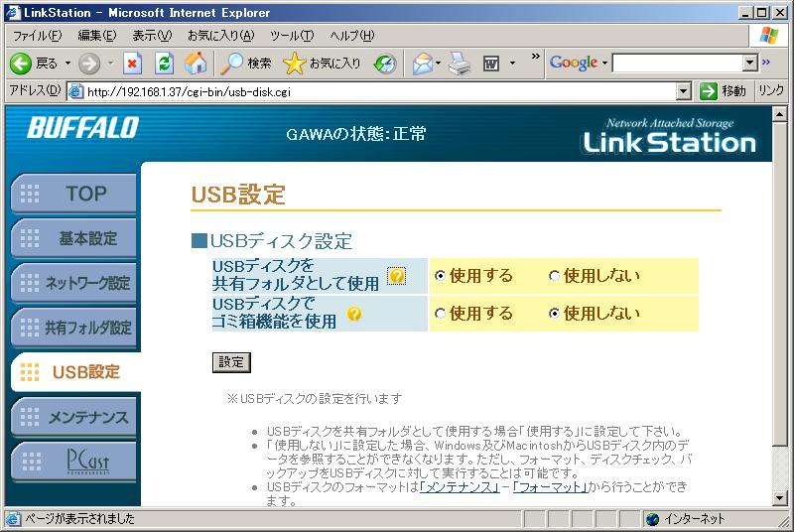Click the browser Stop button icon
This screenshot has height=532, width=794.
coord(133,64)
